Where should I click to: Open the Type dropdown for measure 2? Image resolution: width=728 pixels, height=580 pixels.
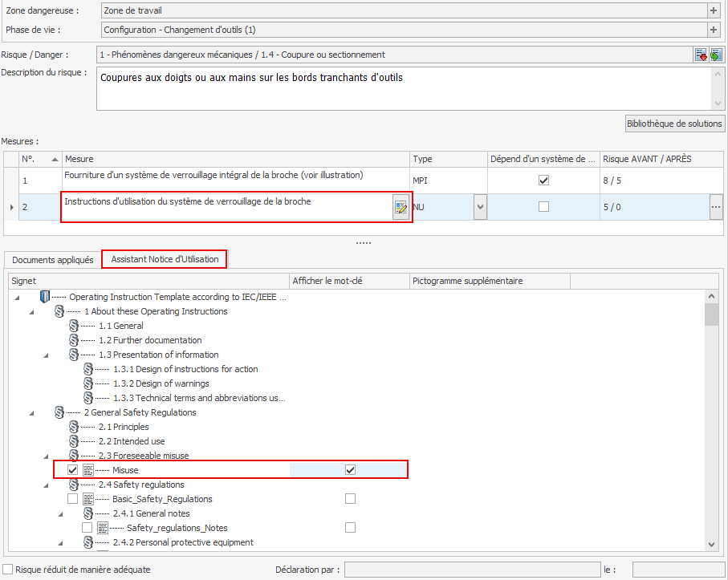tap(480, 207)
